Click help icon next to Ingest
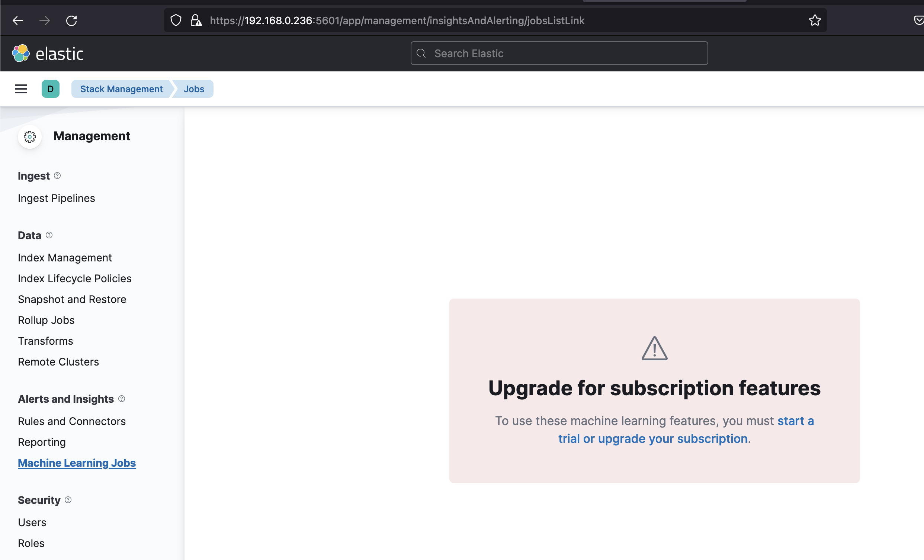 57,176
